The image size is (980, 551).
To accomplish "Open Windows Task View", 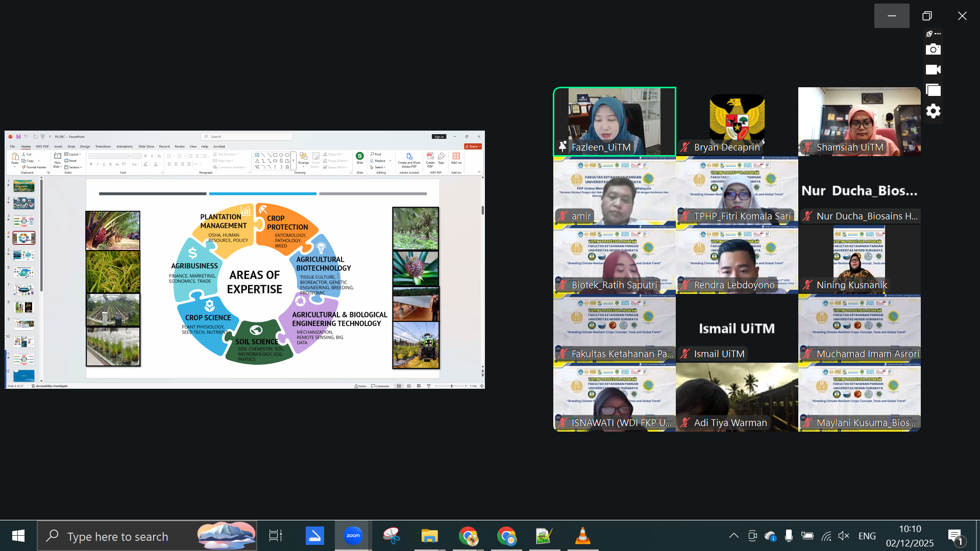I will click(x=276, y=536).
